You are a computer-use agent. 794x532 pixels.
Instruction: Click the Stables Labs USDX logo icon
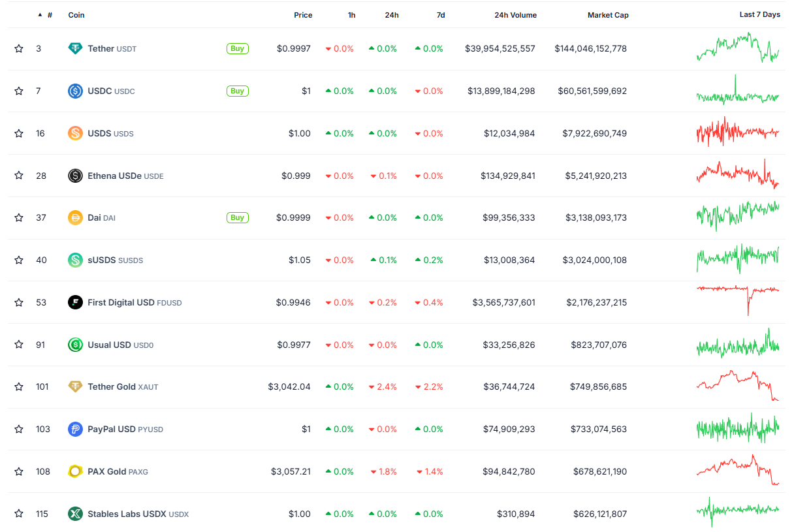pos(76,514)
